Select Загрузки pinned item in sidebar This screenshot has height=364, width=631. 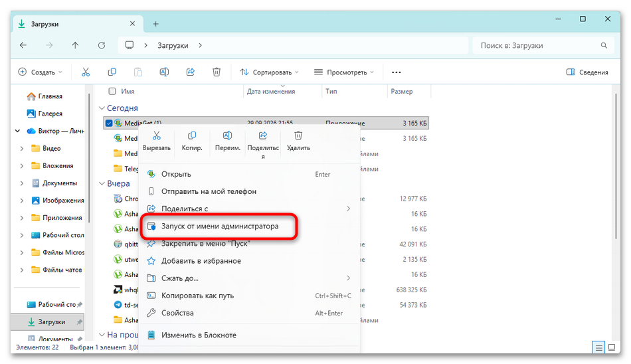click(x=47, y=322)
